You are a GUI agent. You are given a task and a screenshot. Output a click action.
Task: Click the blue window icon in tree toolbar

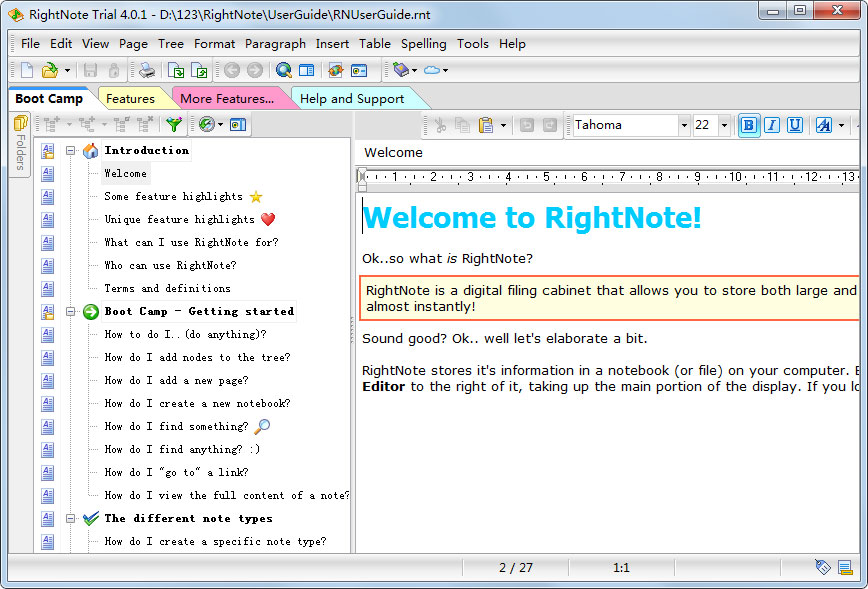(x=238, y=125)
